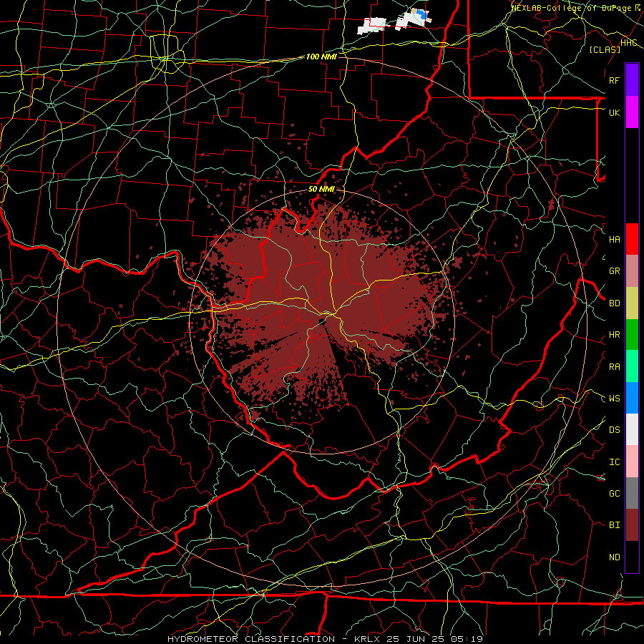Click the 50 NMI range ring label
The width and height of the screenshot is (644, 644).
(321, 190)
